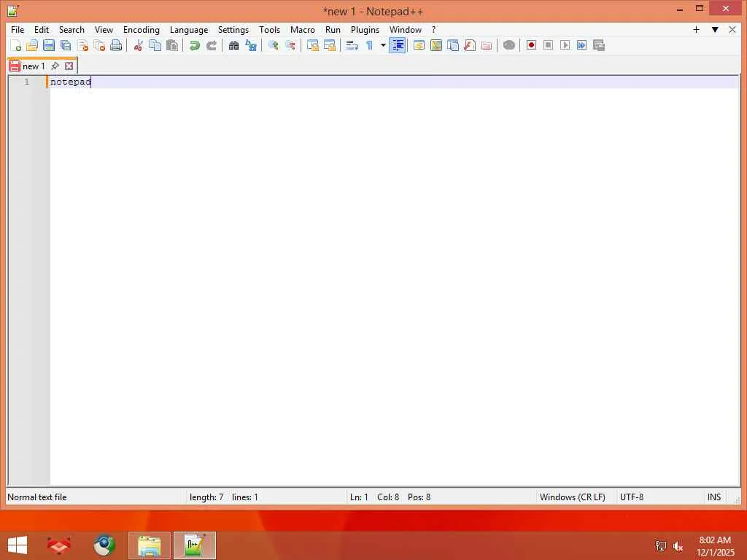Click the Stop Recording macro icon
This screenshot has height=560, width=747.
coord(549,45)
